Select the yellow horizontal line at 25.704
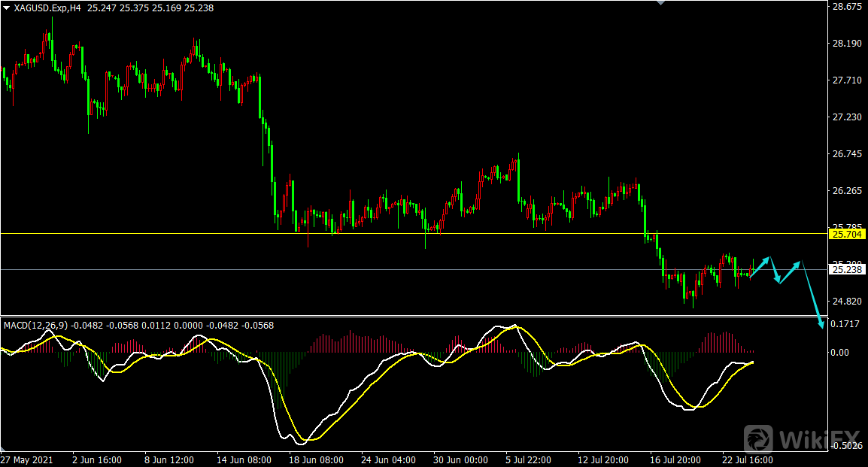Image resolution: width=868 pixels, height=467 pixels. coord(376,233)
